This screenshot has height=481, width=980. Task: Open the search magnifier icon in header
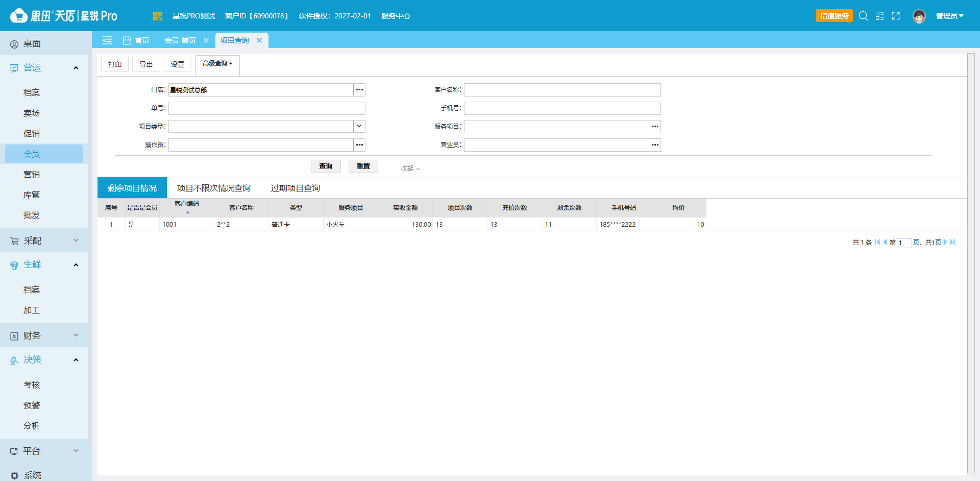(x=863, y=16)
